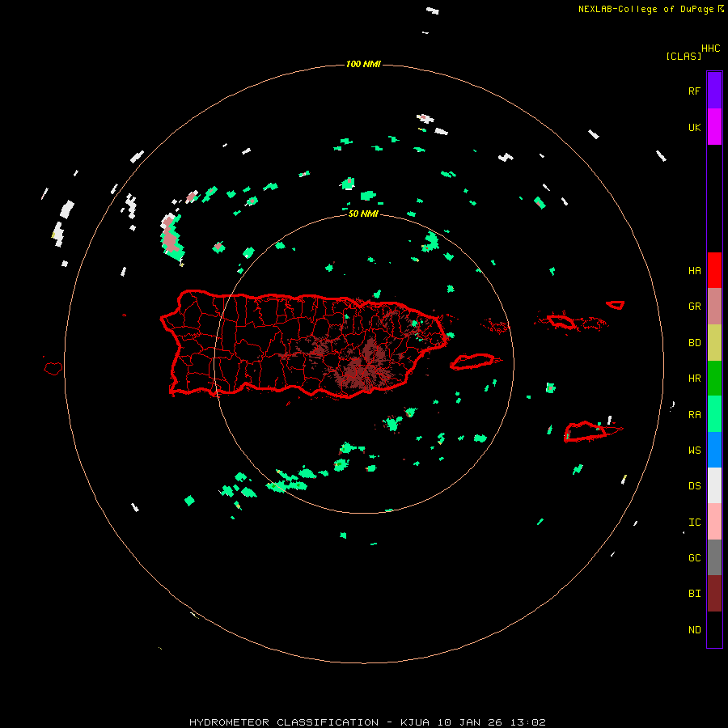This screenshot has width=728, height=728.
Task: Click the HR legend label
Action: (x=694, y=379)
